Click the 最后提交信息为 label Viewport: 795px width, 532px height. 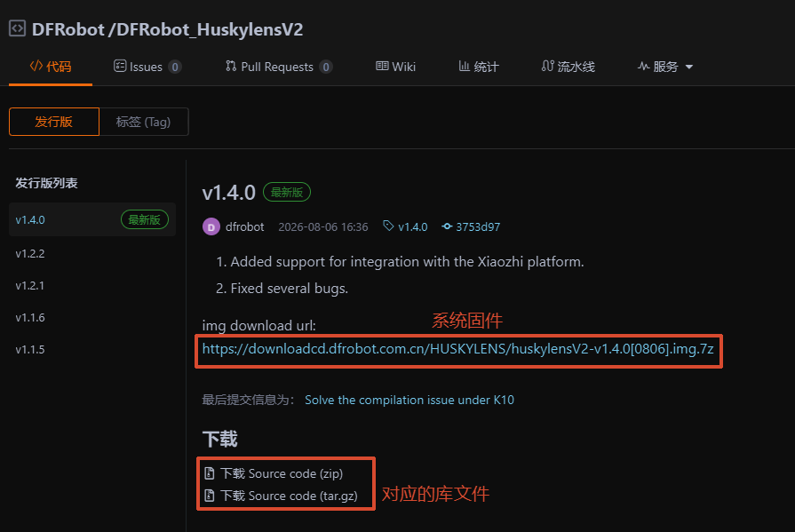coord(249,400)
